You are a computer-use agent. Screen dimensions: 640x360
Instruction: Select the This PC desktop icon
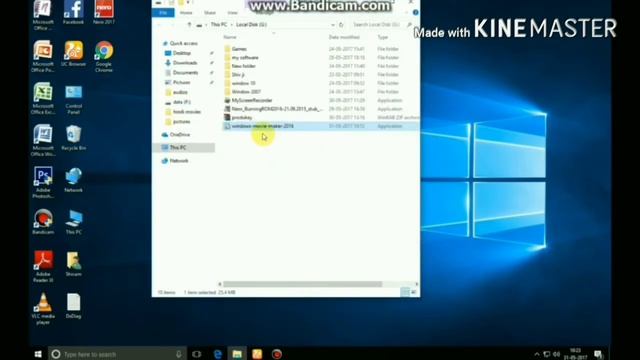tap(73, 221)
